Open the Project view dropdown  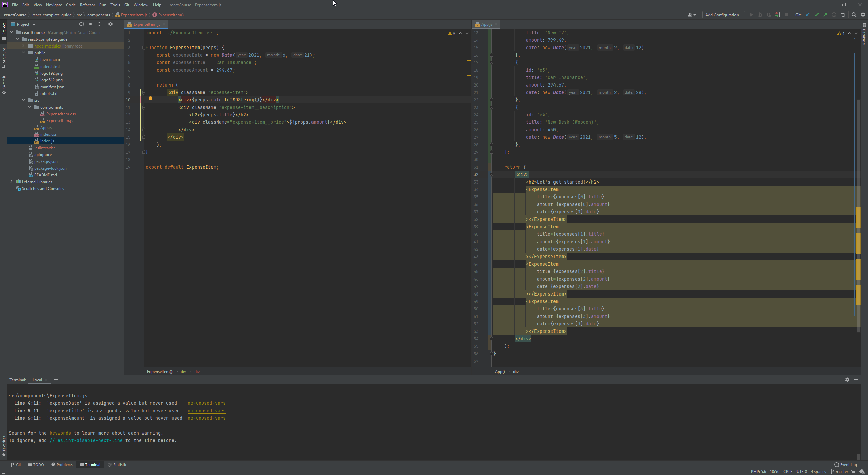pos(34,24)
